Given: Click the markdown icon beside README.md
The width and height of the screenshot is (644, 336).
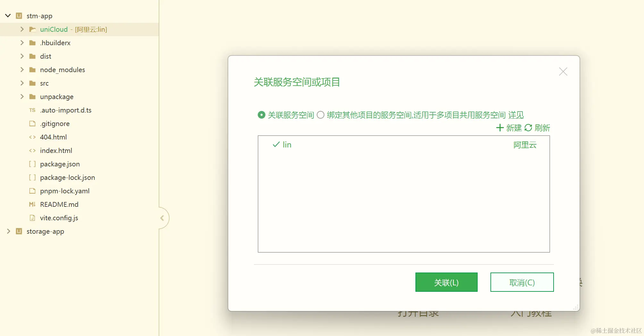Looking at the screenshot, I should (x=32, y=204).
